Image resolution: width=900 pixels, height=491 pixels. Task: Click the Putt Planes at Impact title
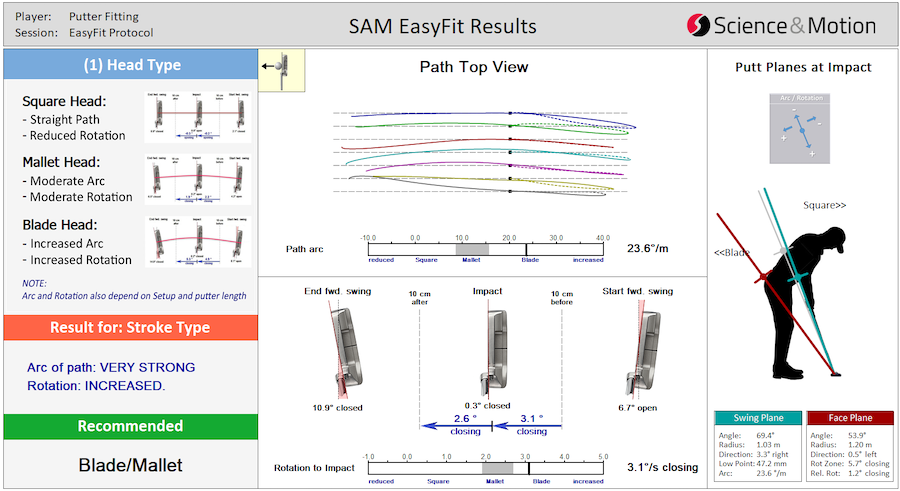(803, 67)
